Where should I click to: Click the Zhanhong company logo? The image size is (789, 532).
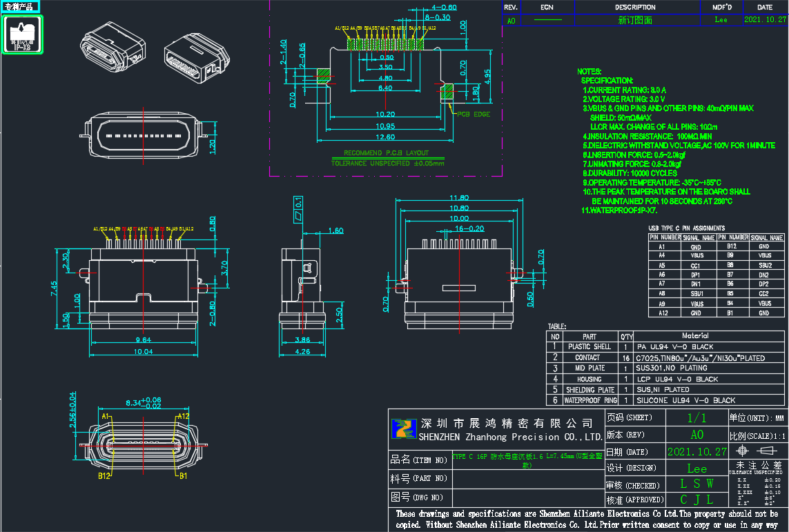[404, 428]
